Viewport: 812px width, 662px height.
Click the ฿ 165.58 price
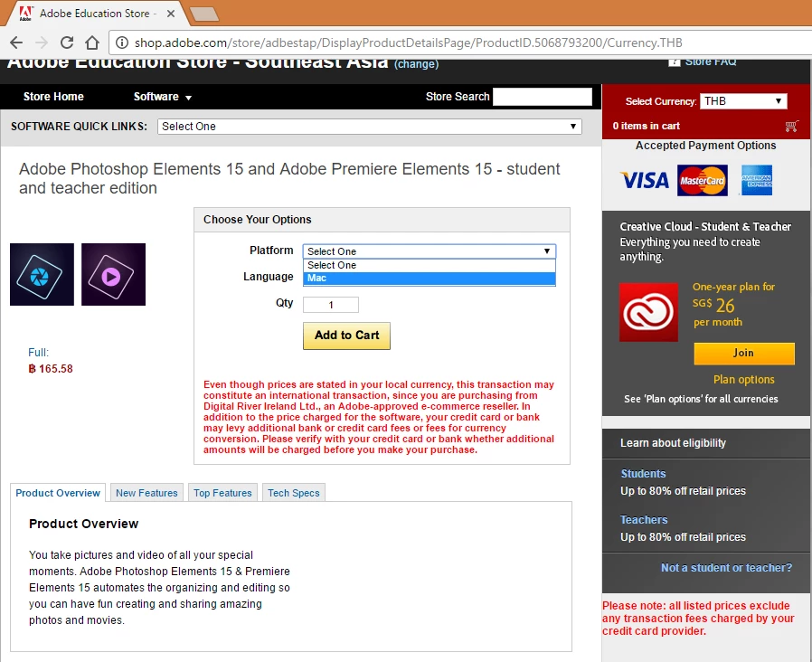tap(51, 369)
